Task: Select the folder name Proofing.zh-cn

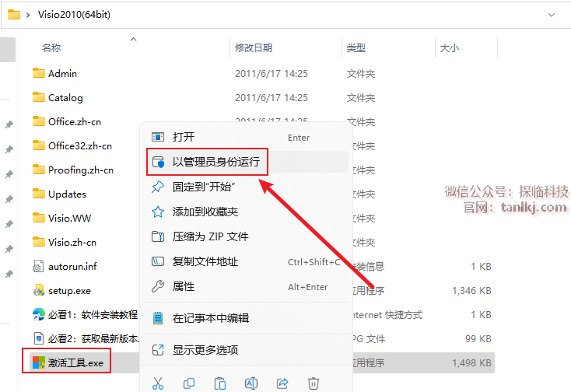Action: [x=81, y=170]
